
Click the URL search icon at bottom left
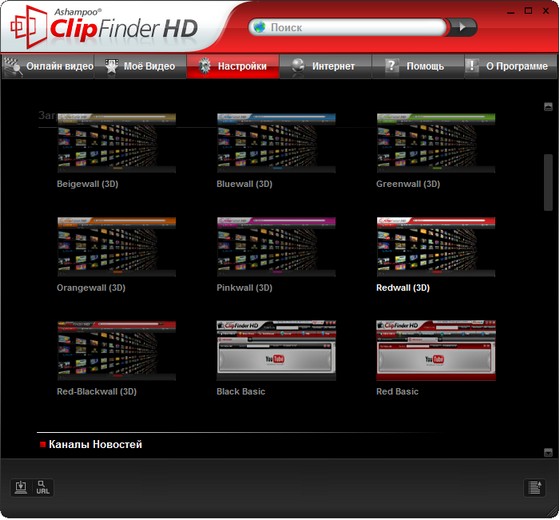tap(42, 488)
